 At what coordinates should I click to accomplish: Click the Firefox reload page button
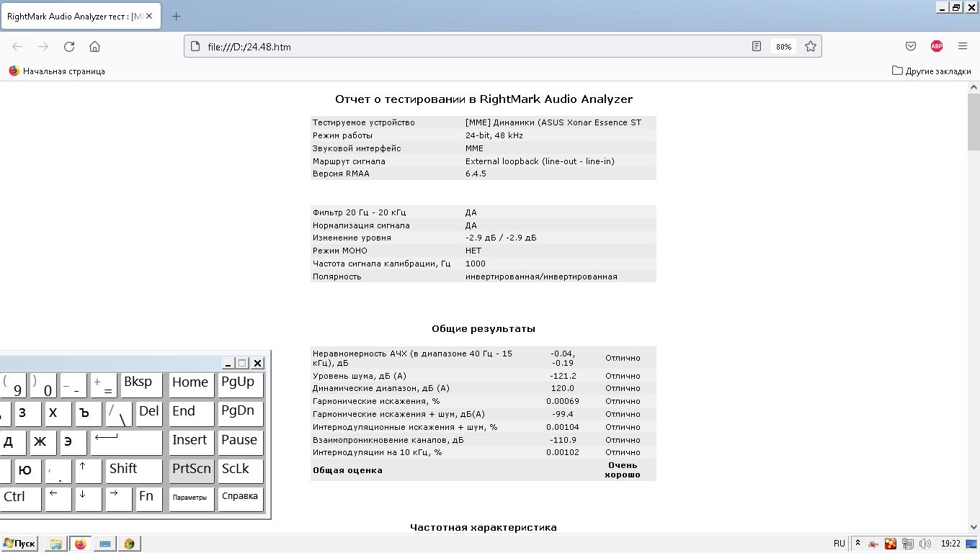(69, 47)
